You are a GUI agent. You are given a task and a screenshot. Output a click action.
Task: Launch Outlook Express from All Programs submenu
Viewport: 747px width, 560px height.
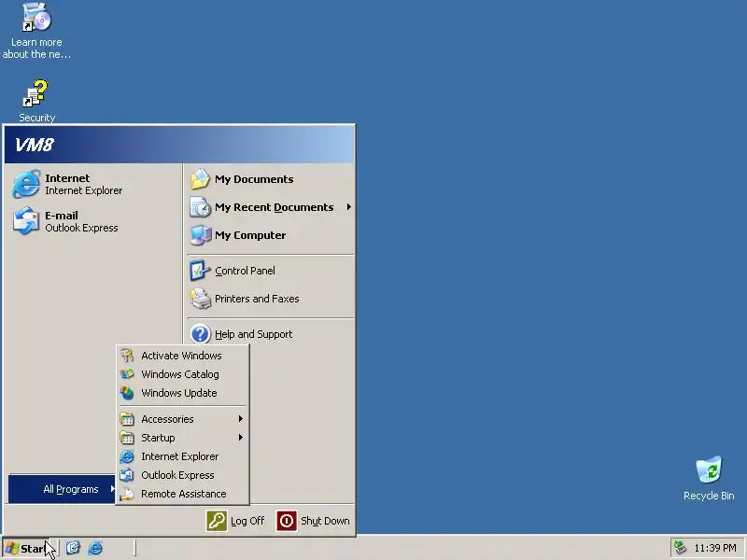pos(182,475)
